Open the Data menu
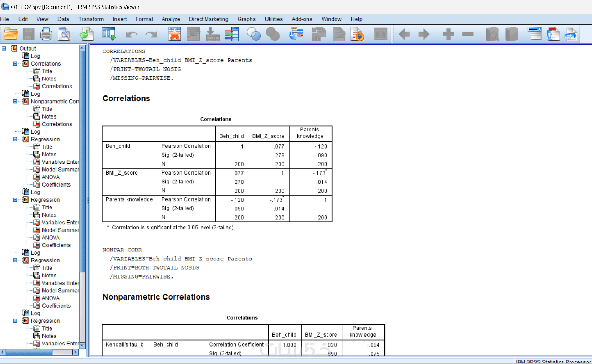The height and width of the screenshot is (364, 592). tap(63, 19)
